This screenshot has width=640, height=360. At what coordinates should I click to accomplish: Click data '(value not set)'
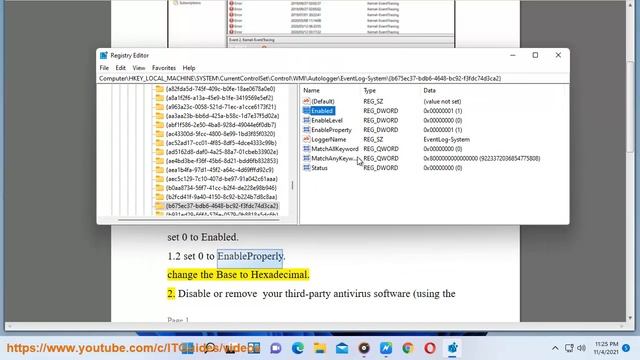(442, 101)
